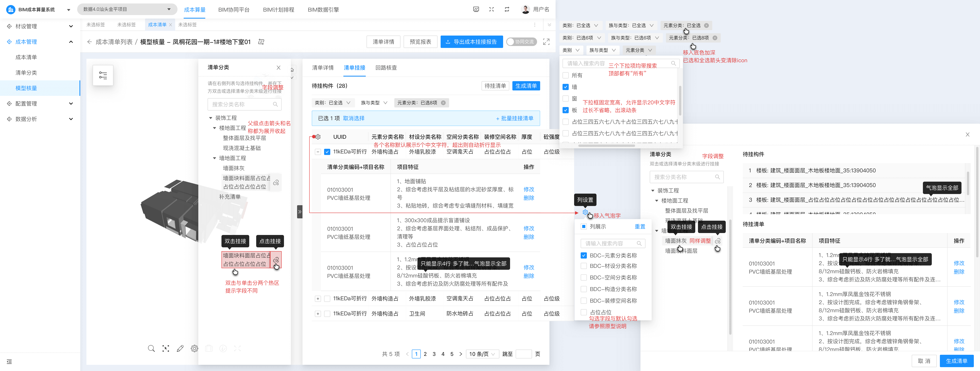The height and width of the screenshot is (371, 980).
Task: Click the fullscreen expand icon near 协同交流
Action: (546, 42)
